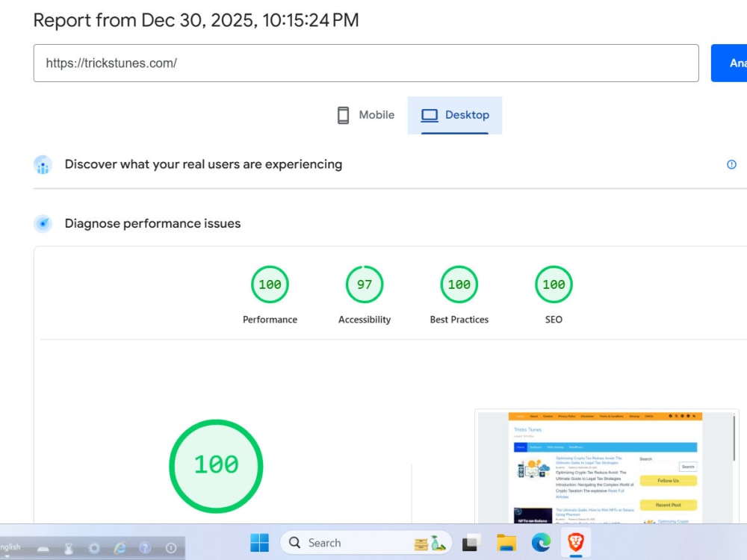The height and width of the screenshot is (560, 747).
Task: Click the 'Report from Dec 30, 2025' text
Action: [196, 20]
